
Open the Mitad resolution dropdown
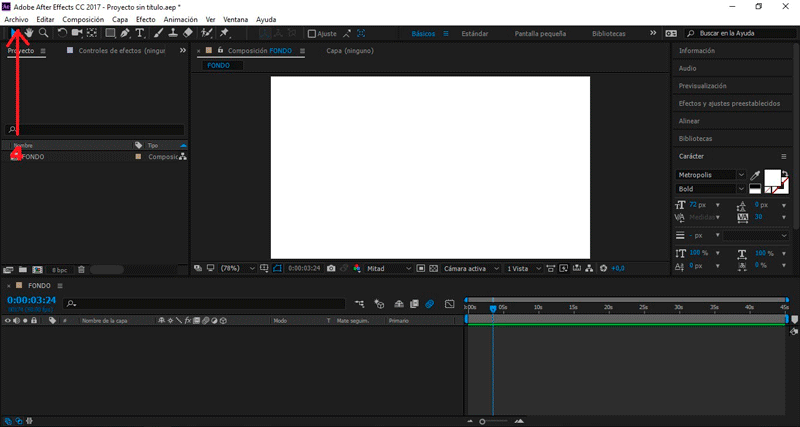388,268
